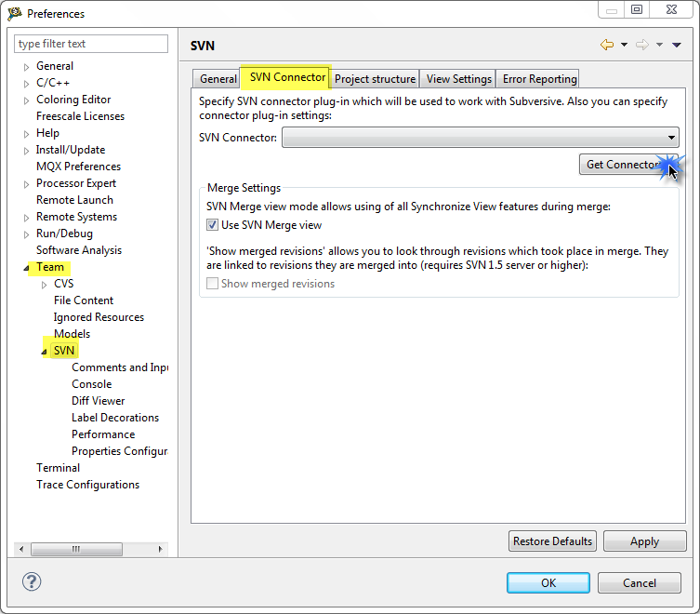The width and height of the screenshot is (700, 614).
Task: Expand the C/C++ tree node
Action: pos(26,84)
